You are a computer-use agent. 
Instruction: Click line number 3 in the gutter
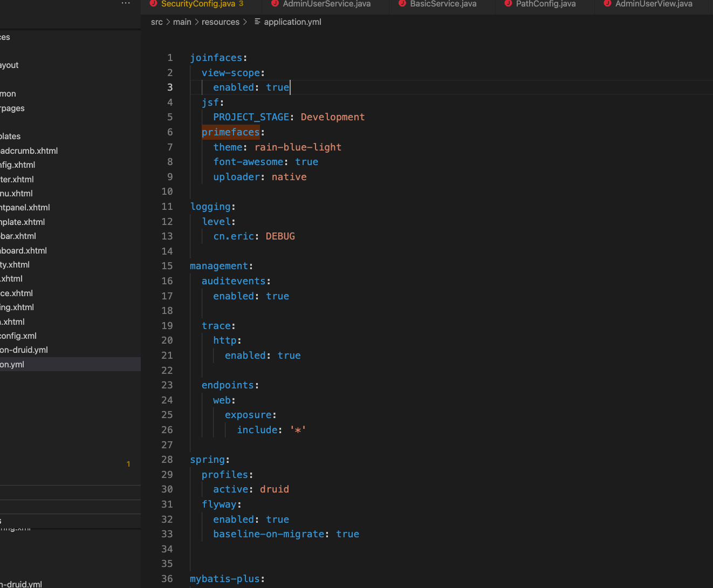tap(170, 87)
